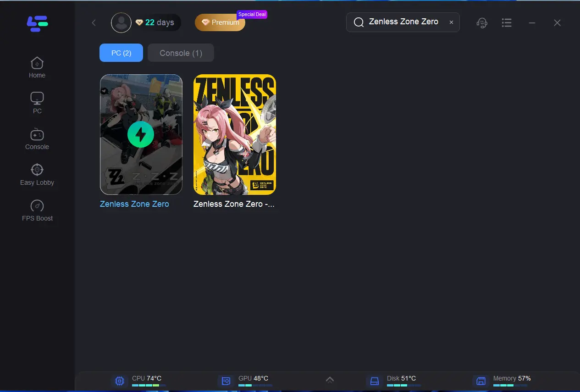580x392 pixels.
Task: Open the Console section in sidebar
Action: (x=37, y=139)
